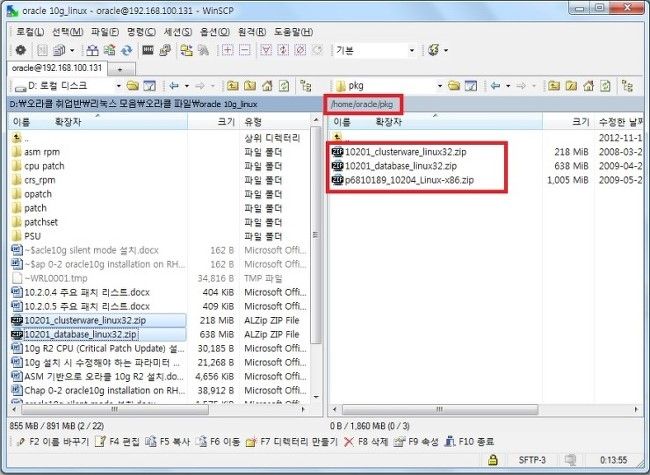Open the local Open Directory folder icon
The width and height of the screenshot is (650, 475).
(x=133, y=86)
